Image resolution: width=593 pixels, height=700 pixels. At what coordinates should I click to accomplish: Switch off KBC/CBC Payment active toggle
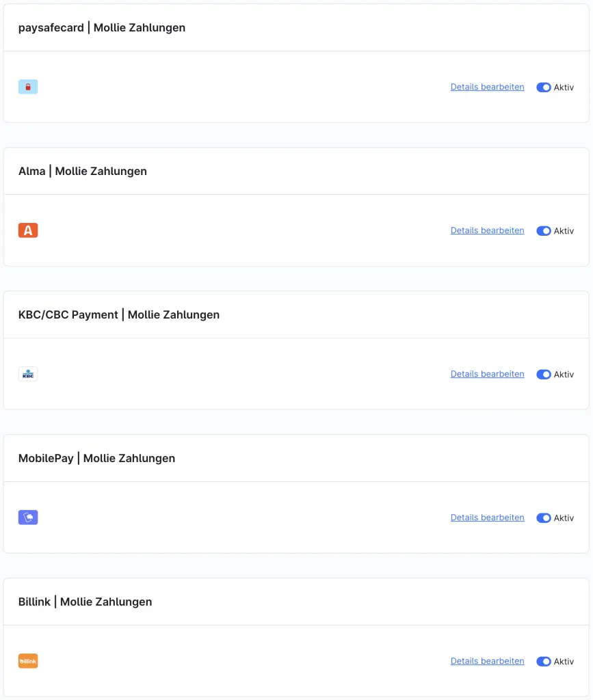(x=544, y=374)
